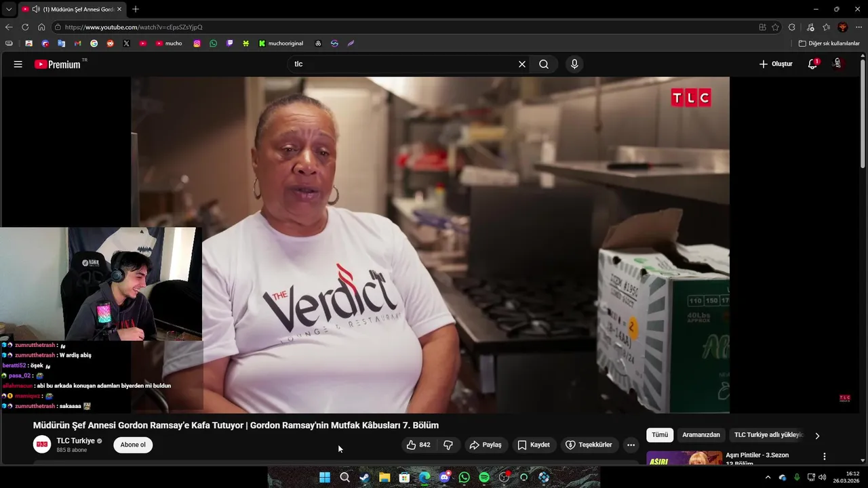Open the TLC Turkiye channel name
868x488 pixels.
(75, 441)
